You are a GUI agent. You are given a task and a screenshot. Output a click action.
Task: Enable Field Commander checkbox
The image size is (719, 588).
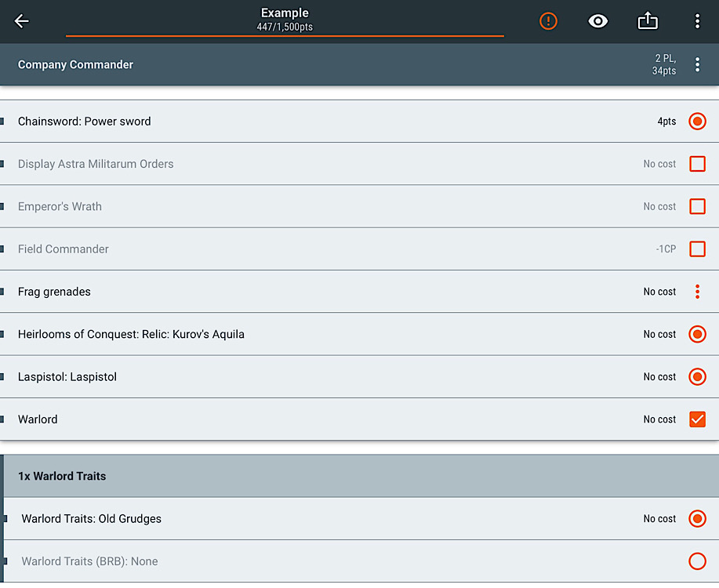[697, 249]
